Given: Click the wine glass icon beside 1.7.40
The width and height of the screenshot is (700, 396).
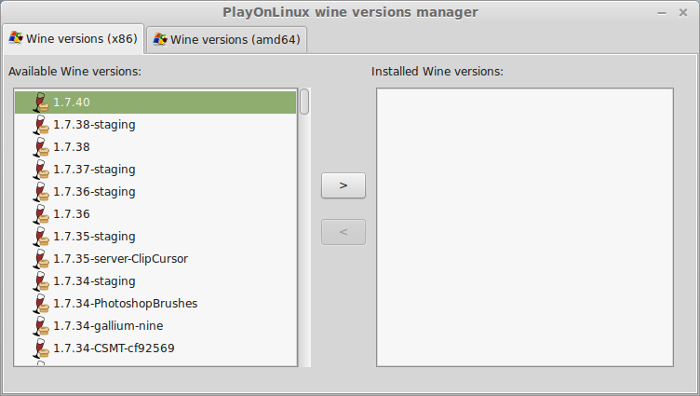Looking at the screenshot, I should coord(41,102).
